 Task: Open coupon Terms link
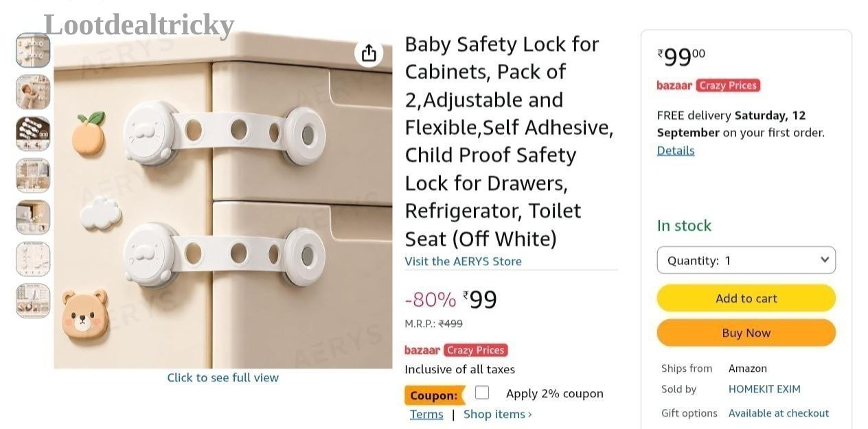click(426, 414)
